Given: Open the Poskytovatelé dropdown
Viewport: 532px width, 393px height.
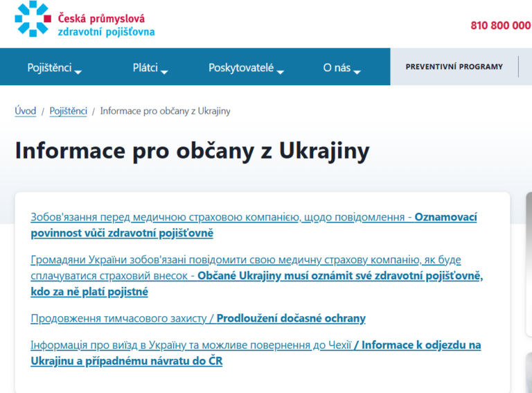Looking at the screenshot, I should coord(246,67).
